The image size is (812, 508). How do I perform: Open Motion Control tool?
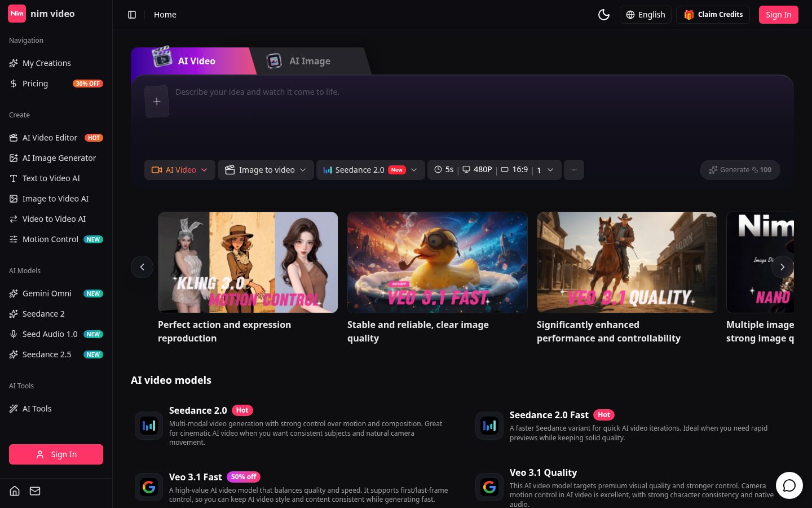(x=56, y=239)
